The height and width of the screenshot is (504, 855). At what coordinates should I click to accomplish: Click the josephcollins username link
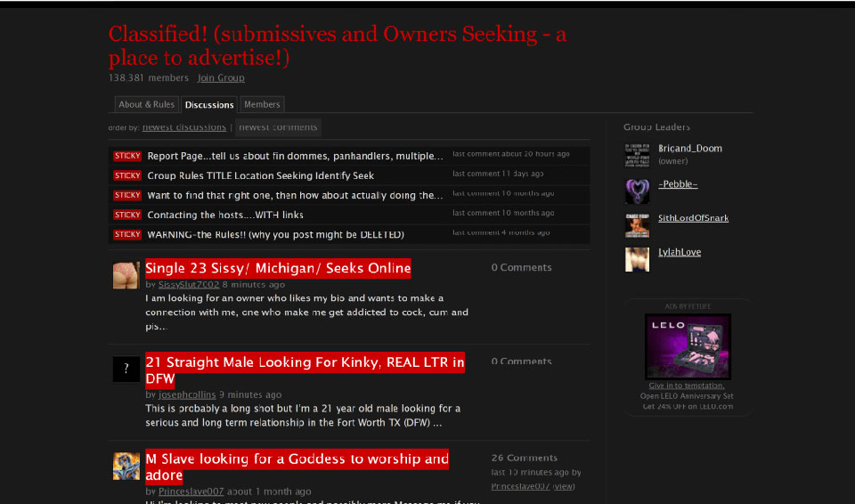187,394
